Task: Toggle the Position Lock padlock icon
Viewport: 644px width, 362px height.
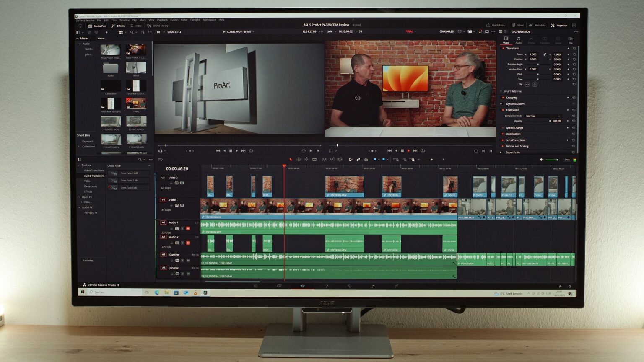Action: pos(366,159)
